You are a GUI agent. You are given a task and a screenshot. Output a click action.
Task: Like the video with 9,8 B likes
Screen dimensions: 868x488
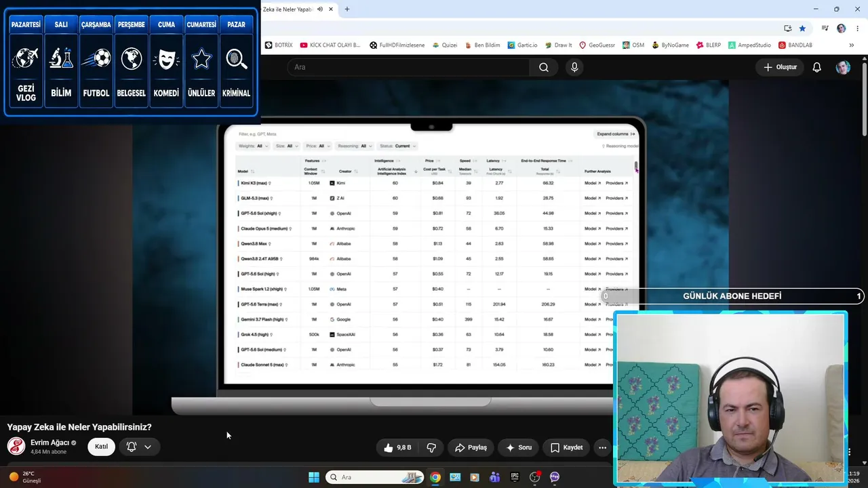[x=397, y=447]
